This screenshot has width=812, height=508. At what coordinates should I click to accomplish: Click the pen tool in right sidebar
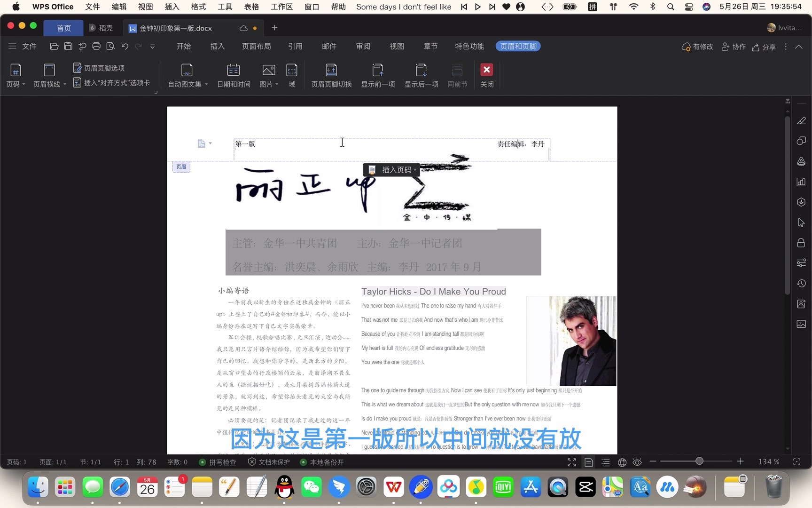(x=801, y=121)
